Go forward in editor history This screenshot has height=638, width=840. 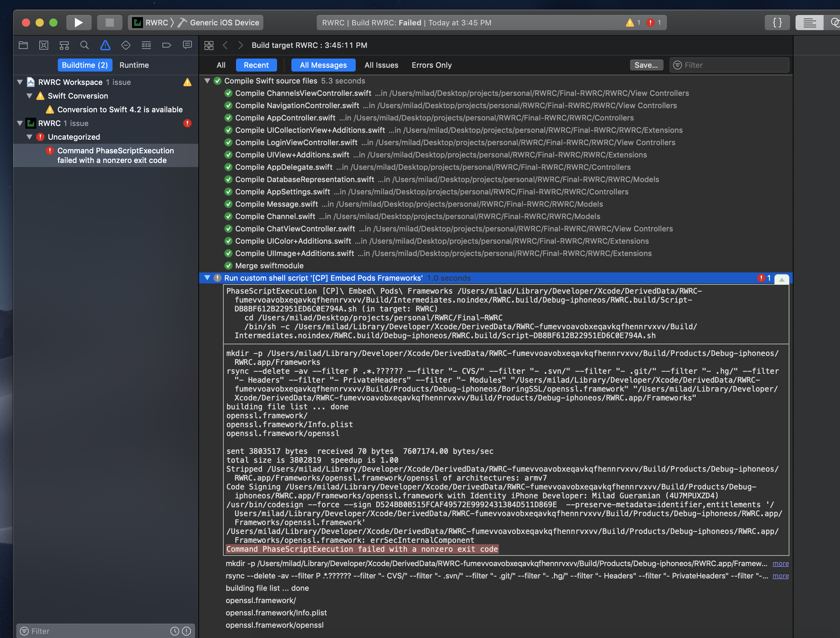click(240, 45)
